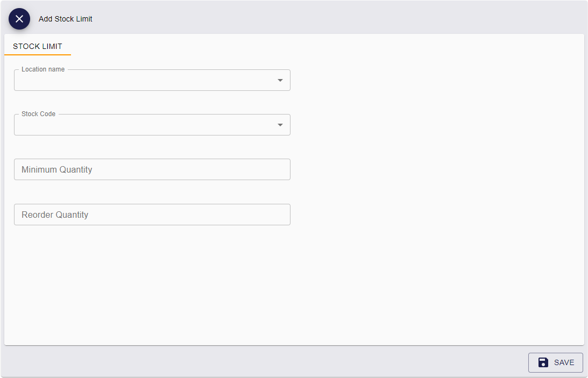Open the Stock Code combo box
Viewport: 588px width, 378px height.
(152, 125)
